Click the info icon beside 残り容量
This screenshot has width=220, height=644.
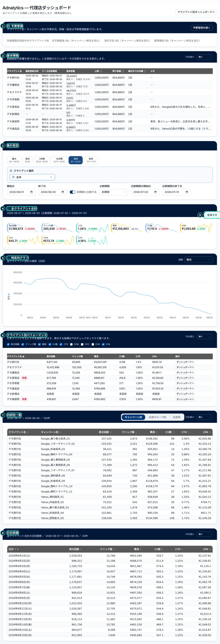123,71
